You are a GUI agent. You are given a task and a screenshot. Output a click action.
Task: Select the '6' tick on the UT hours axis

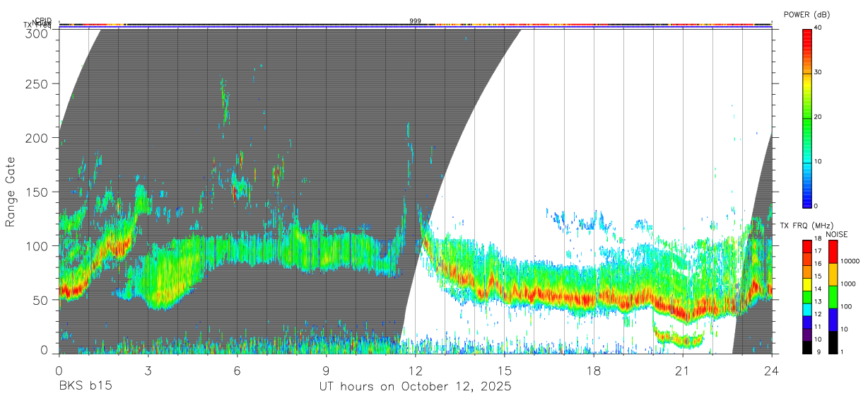click(237, 371)
